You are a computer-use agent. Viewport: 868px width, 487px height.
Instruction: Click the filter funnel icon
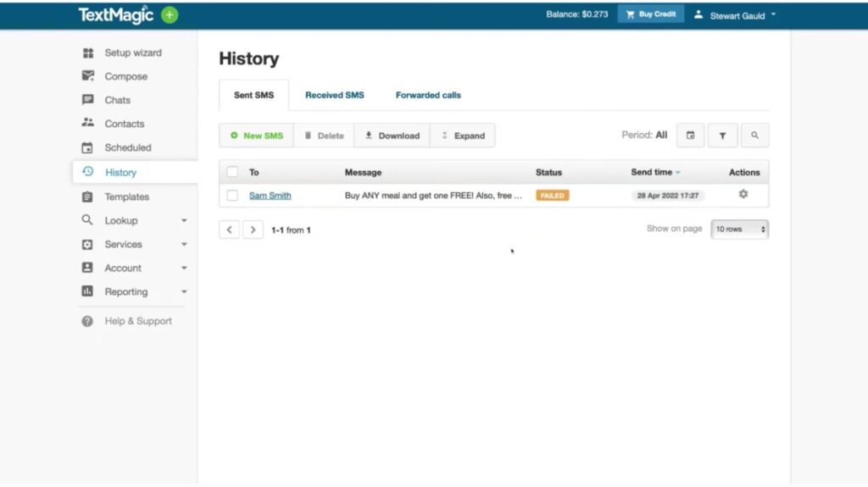coord(722,136)
